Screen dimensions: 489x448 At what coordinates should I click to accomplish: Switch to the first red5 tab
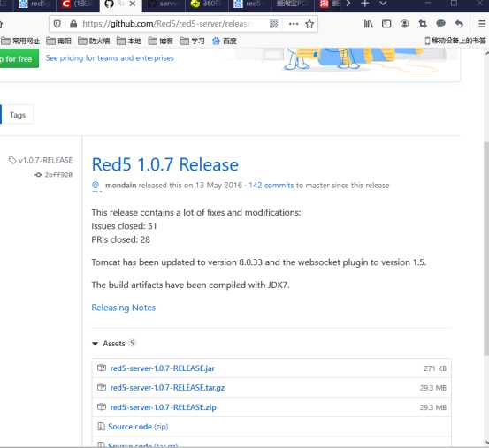click(x=34, y=4)
